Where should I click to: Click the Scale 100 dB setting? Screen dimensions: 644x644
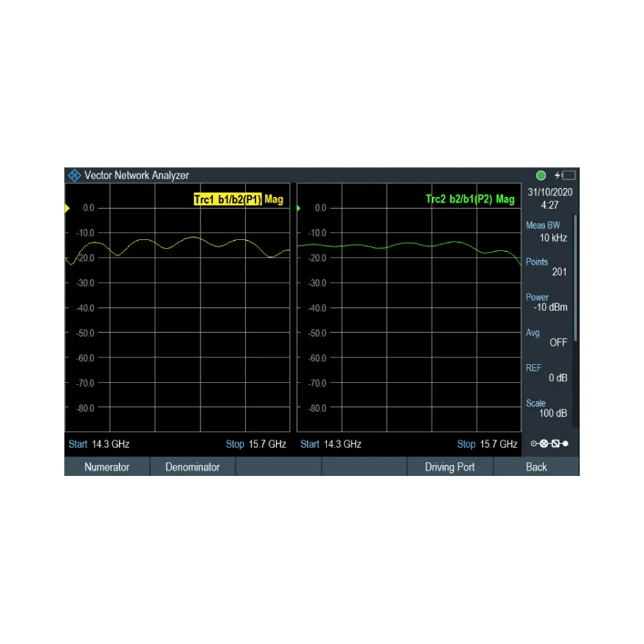tap(547, 408)
